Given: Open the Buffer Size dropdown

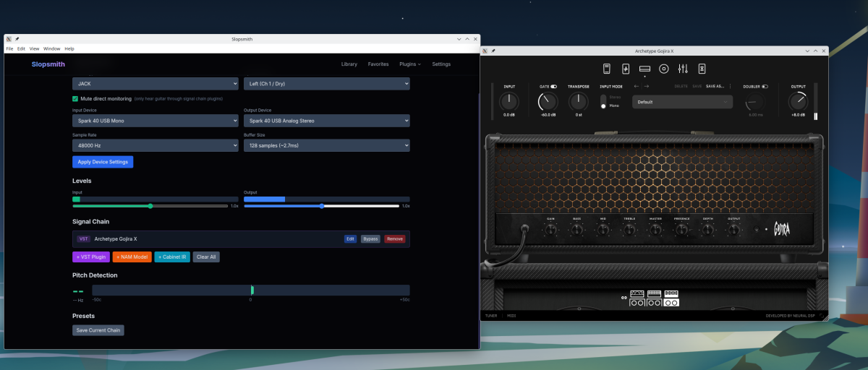Looking at the screenshot, I should [x=327, y=145].
